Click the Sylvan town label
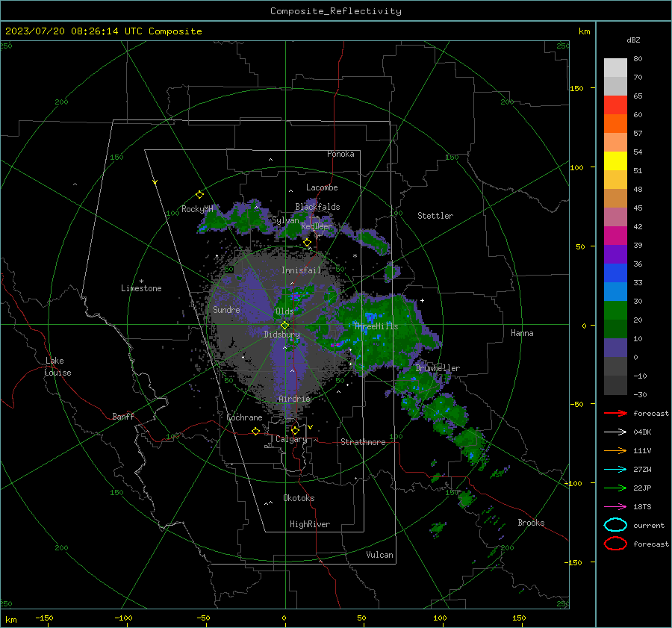 point(285,220)
